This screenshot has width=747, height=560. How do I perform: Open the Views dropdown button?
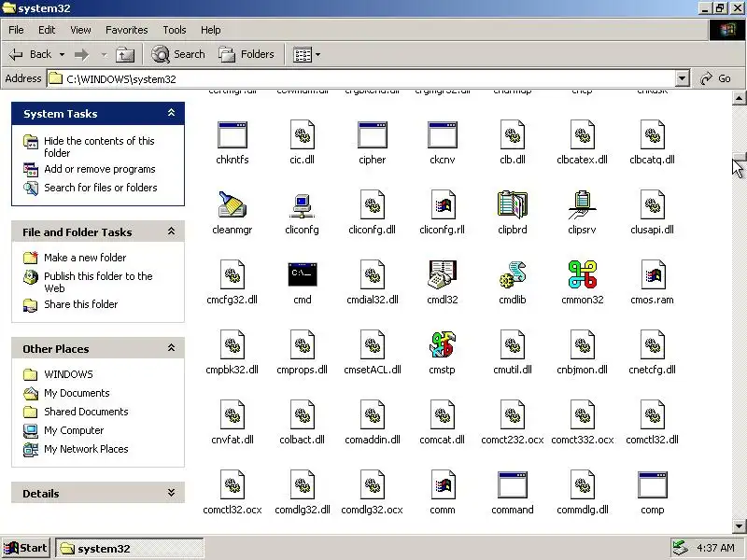coord(307,55)
